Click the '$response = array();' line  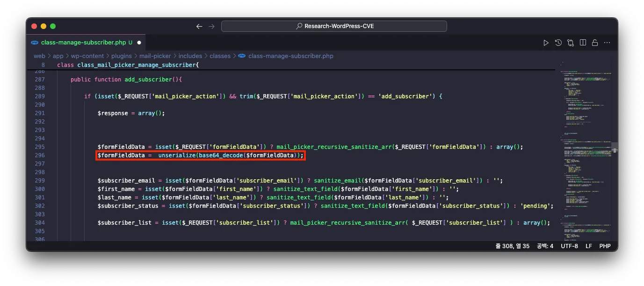(131, 113)
